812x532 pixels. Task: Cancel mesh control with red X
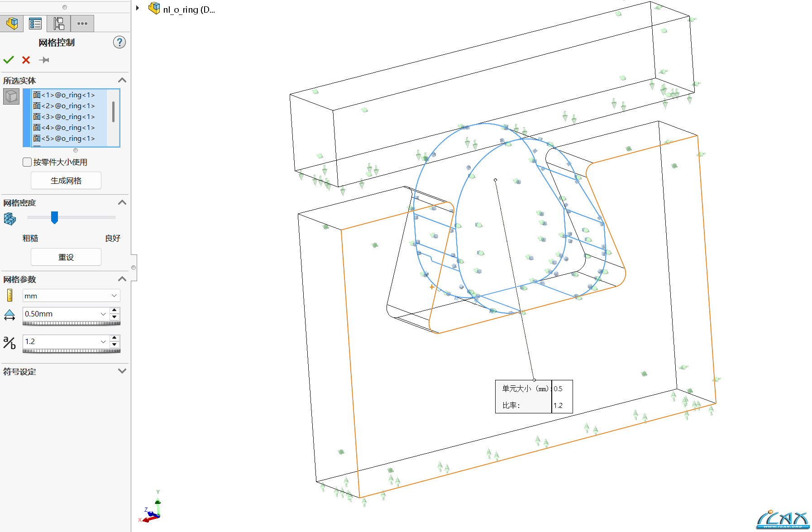[x=26, y=60]
